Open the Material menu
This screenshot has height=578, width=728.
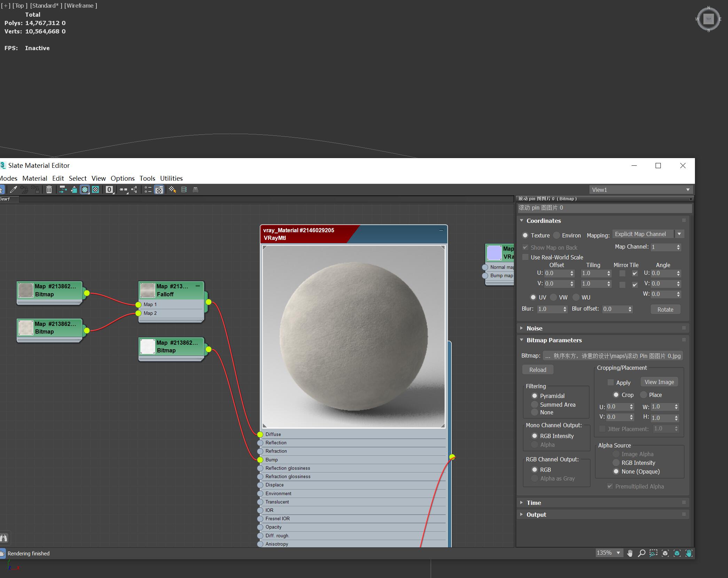pyautogui.click(x=35, y=178)
